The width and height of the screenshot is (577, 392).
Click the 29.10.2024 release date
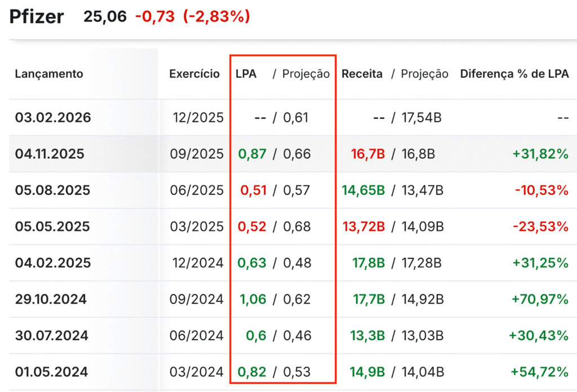point(51,299)
